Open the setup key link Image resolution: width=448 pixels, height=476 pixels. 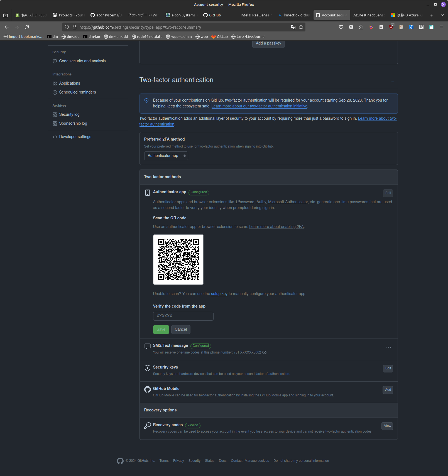[219, 294]
